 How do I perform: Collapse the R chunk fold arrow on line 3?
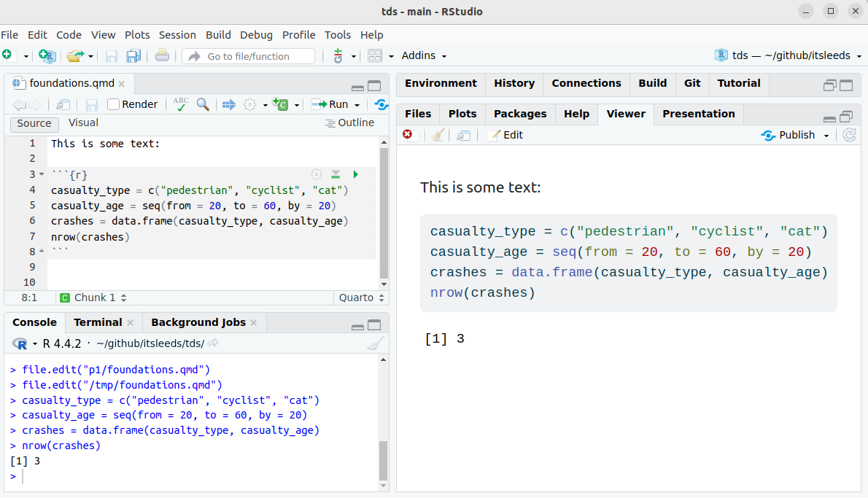point(41,175)
